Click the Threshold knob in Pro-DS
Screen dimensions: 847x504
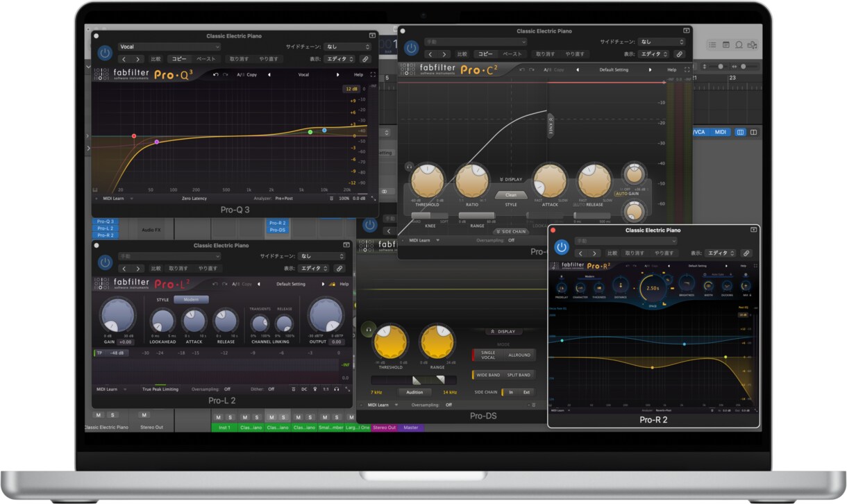point(390,342)
